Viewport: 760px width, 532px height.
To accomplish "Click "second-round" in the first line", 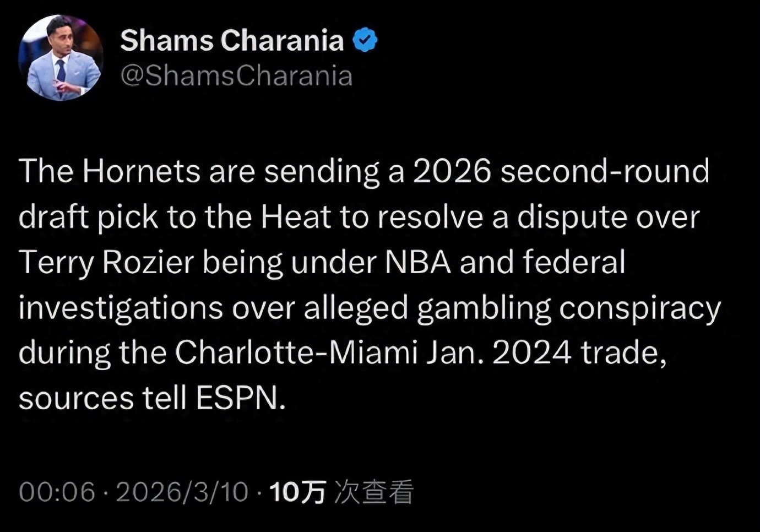I will click(x=605, y=171).
